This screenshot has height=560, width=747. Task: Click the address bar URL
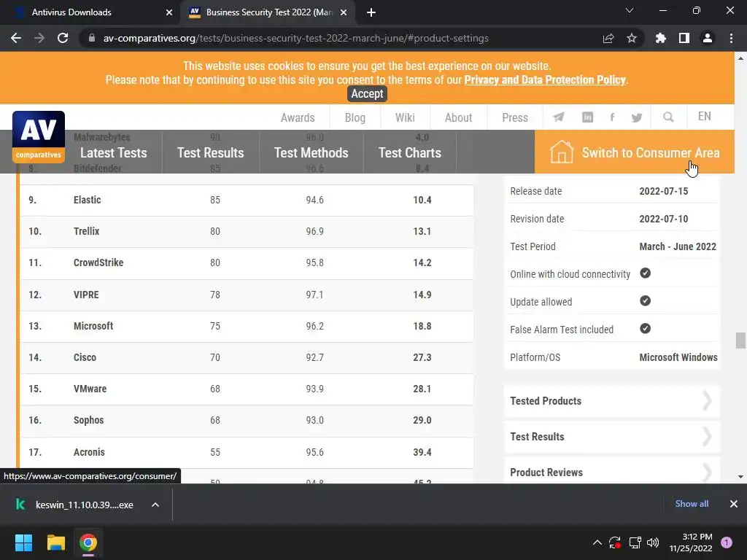coord(296,38)
